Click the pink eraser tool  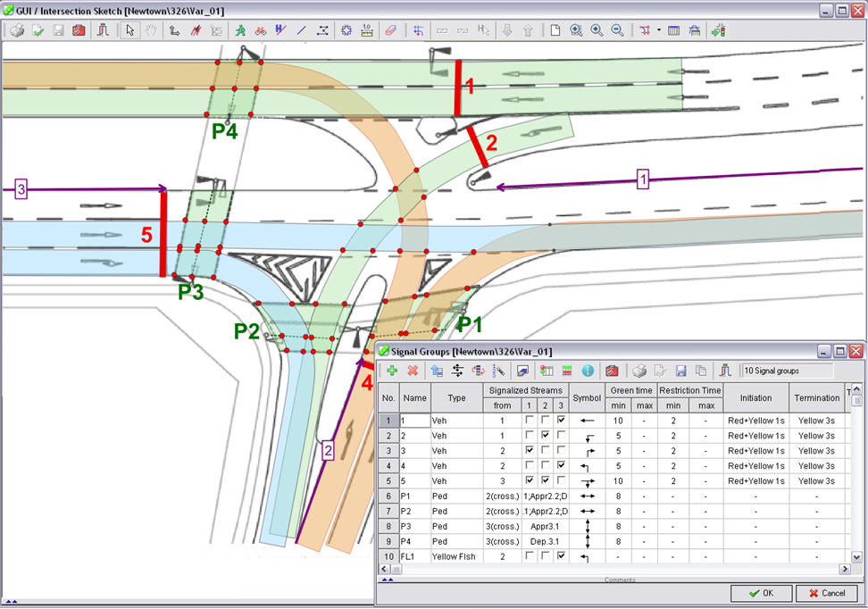(389, 30)
